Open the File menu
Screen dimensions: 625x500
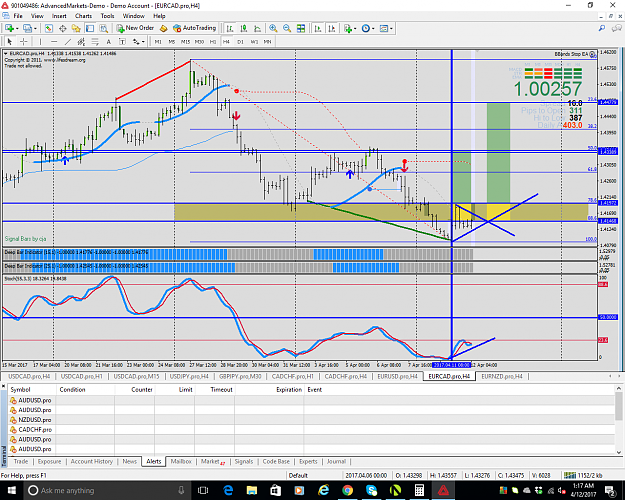pos(18,16)
